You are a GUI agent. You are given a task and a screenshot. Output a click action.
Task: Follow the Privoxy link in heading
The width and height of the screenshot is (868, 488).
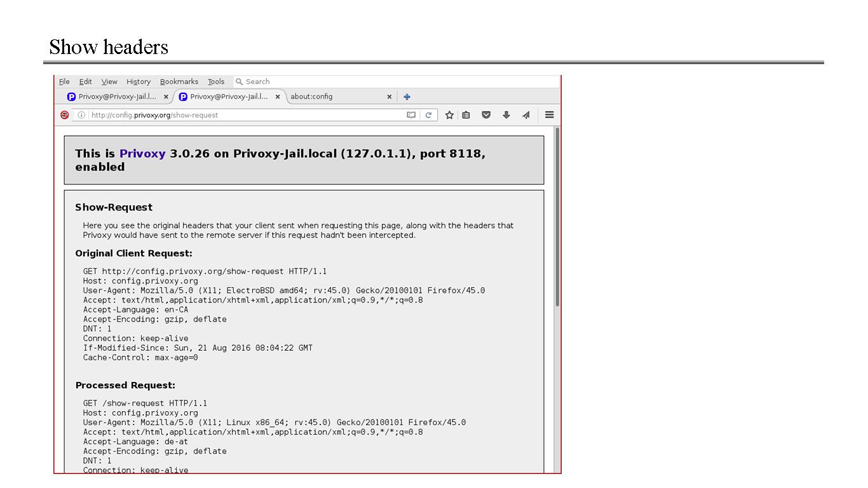pos(142,154)
